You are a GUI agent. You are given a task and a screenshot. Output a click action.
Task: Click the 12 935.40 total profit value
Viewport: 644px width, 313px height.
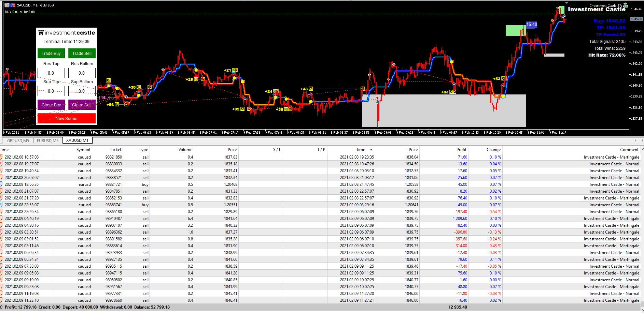pos(458,307)
